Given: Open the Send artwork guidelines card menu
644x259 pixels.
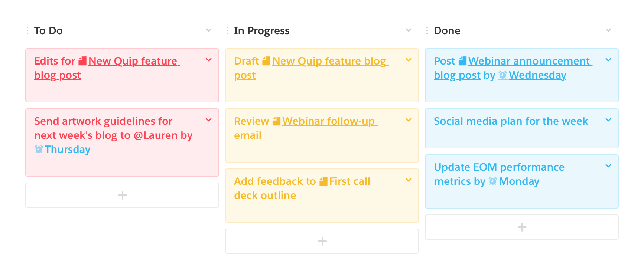Looking at the screenshot, I should point(209,120).
